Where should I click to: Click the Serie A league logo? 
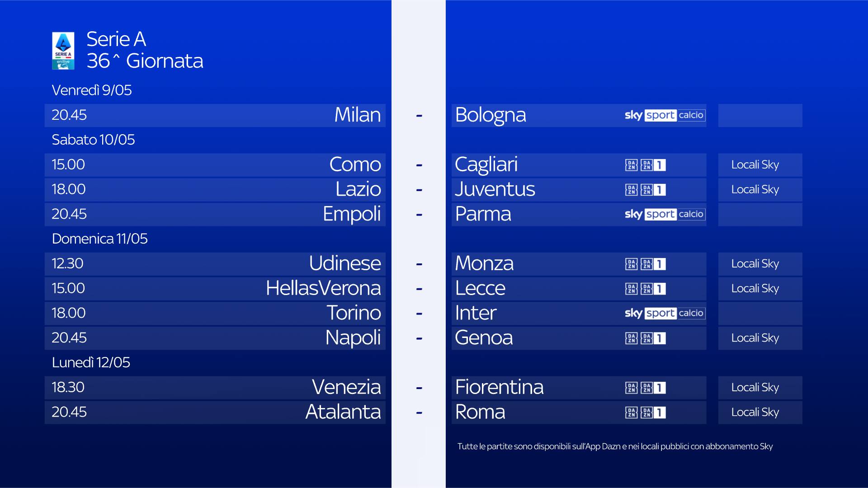(x=63, y=51)
